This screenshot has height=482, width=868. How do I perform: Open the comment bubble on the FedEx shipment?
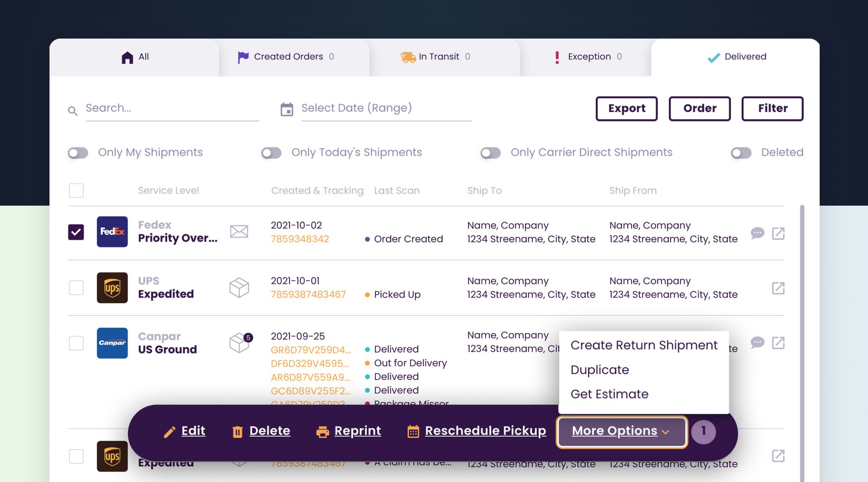(758, 234)
